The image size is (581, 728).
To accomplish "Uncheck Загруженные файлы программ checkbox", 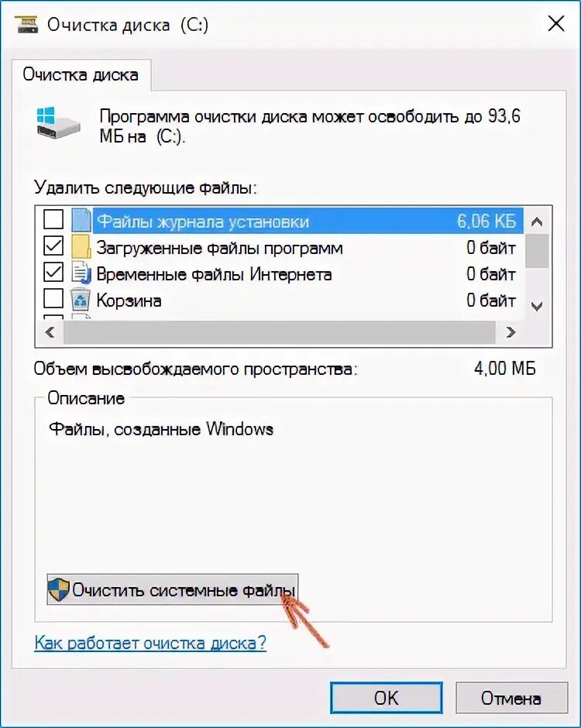I will (x=53, y=246).
